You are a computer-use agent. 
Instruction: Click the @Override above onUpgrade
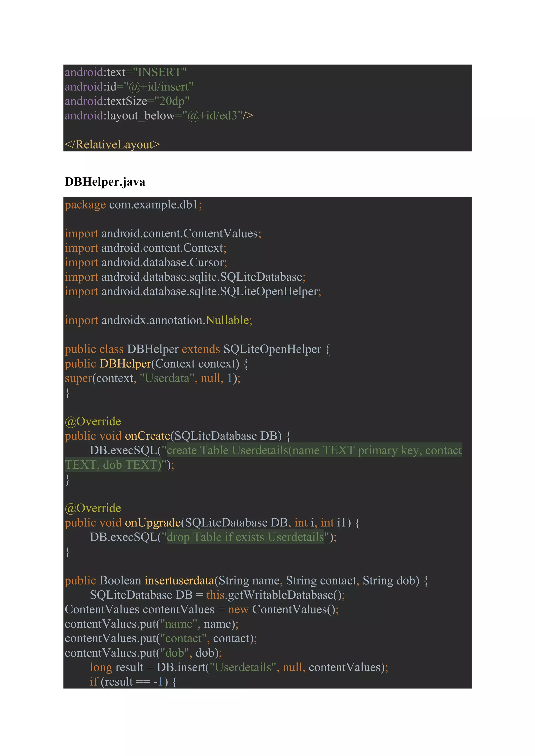[x=93, y=508]
